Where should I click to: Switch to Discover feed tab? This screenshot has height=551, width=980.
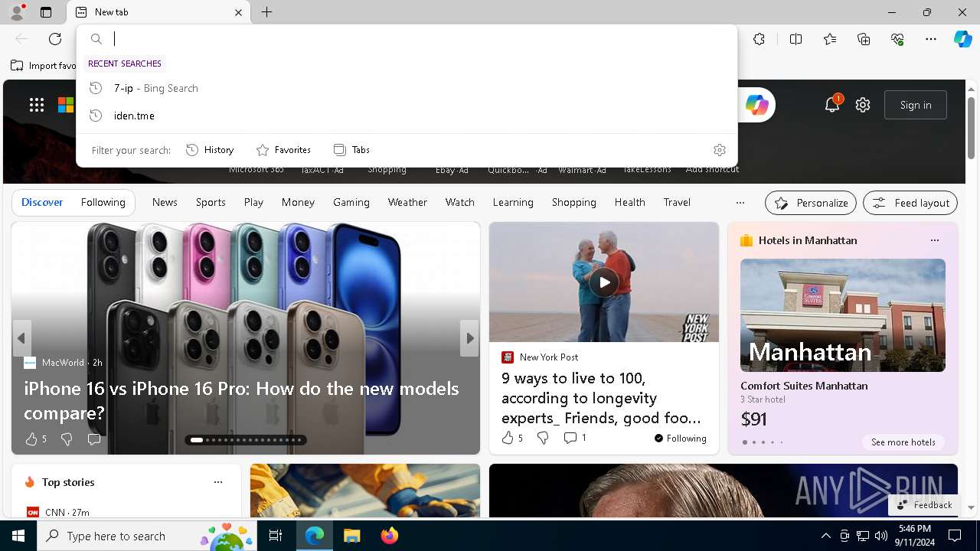click(x=42, y=202)
